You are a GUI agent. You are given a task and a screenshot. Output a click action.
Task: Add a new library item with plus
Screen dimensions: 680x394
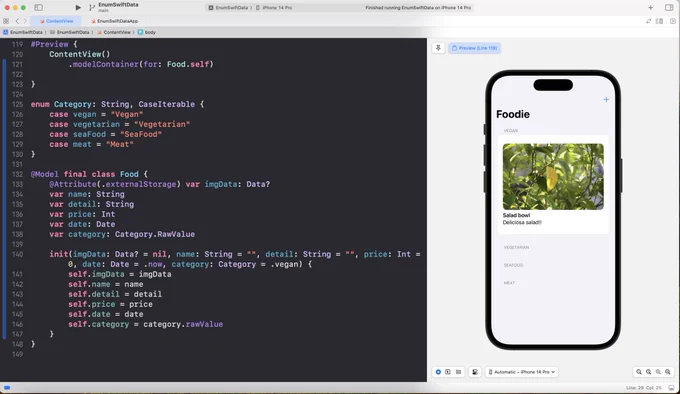tap(651, 7)
